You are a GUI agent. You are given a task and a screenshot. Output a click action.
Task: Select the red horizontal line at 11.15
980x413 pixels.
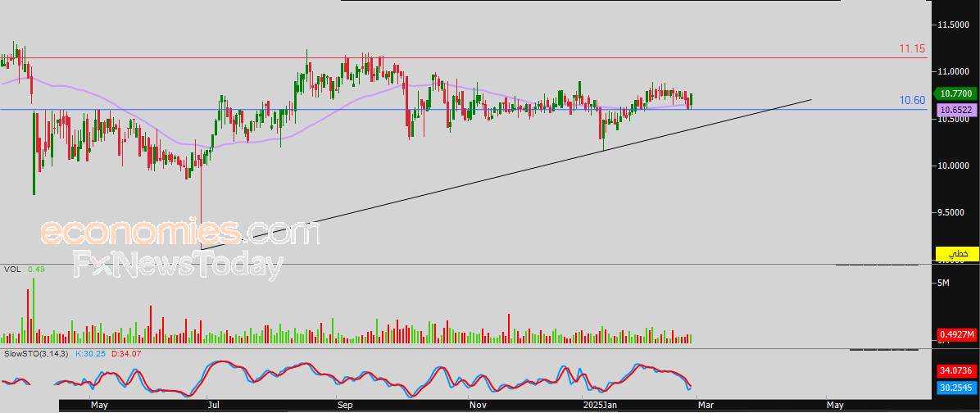pos(464,57)
